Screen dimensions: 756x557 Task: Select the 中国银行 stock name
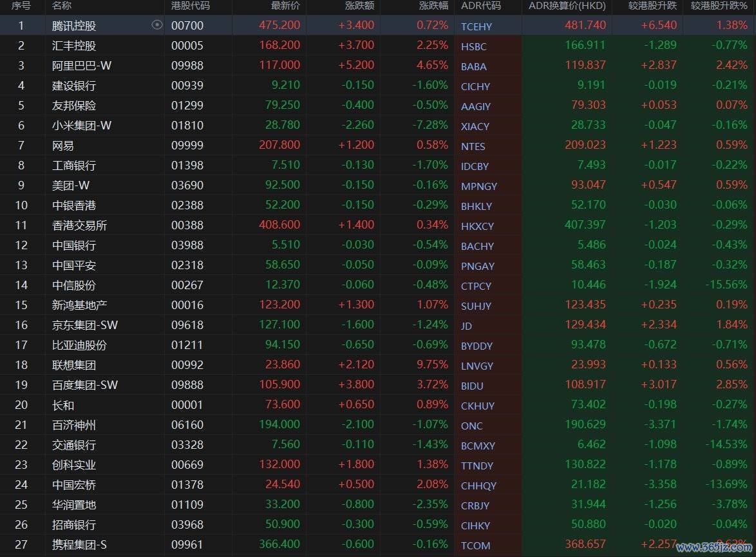[x=74, y=245]
